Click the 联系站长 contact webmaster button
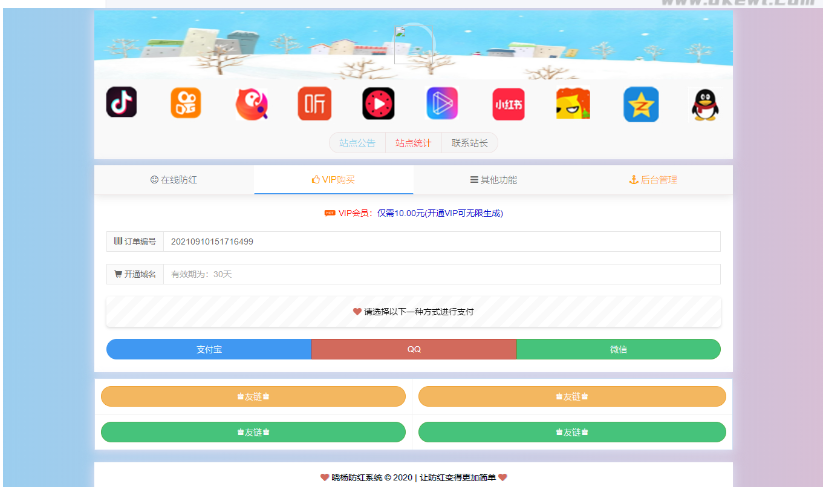Viewport: 825px width, 487px height. (x=469, y=143)
